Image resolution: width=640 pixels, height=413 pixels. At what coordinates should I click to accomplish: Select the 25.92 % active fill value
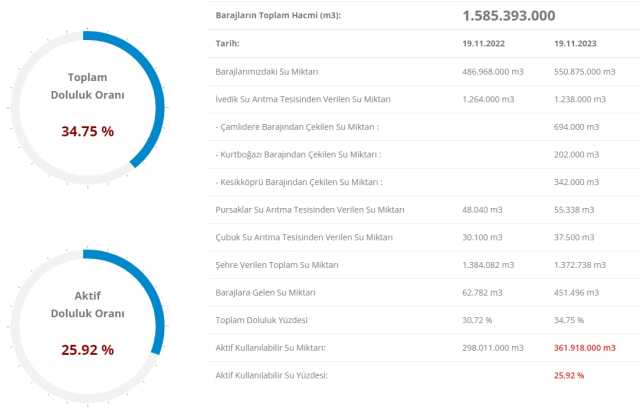[87, 350]
